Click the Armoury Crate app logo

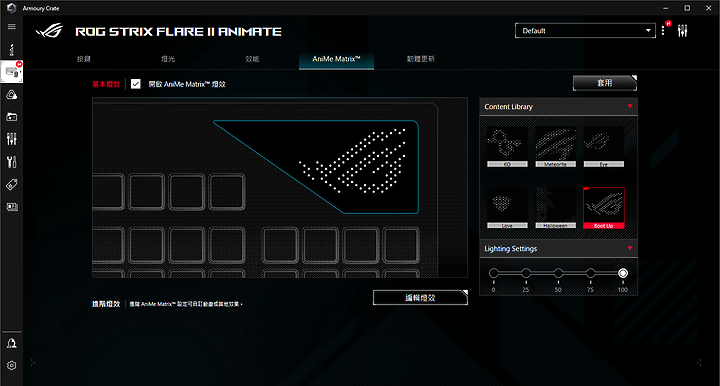pyautogui.click(x=11, y=8)
